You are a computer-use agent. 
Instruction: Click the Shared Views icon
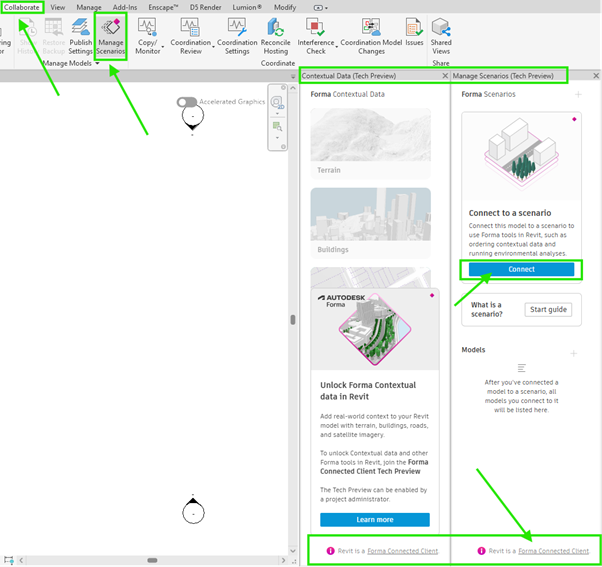(441, 37)
